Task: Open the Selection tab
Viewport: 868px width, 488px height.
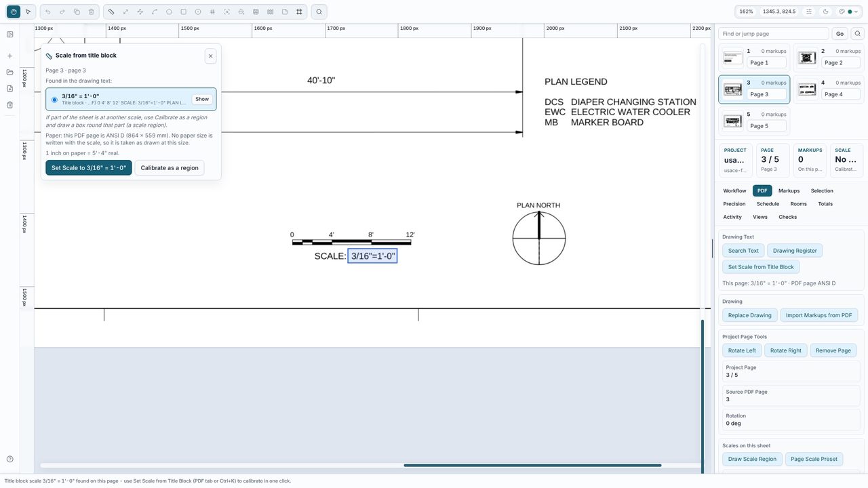Action: pos(822,191)
